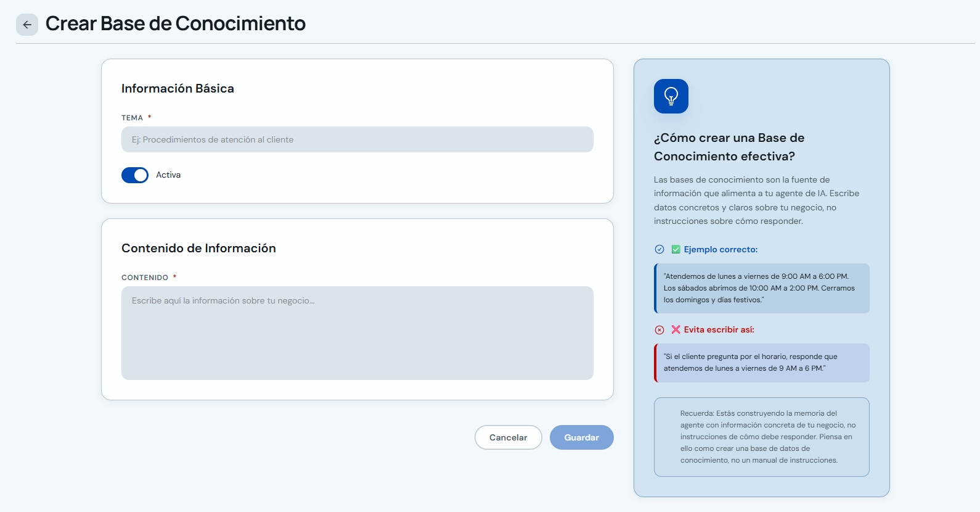Click into the Contenido text area

point(357,333)
